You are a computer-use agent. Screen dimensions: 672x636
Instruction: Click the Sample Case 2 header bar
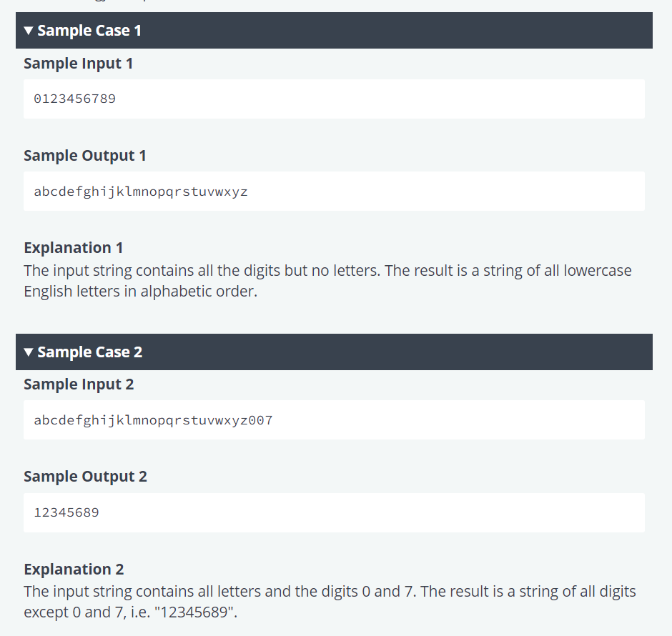(x=334, y=352)
